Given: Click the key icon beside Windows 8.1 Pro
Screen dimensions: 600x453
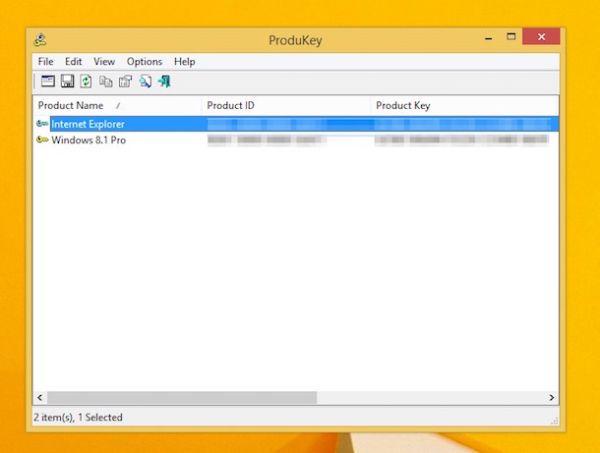Looking at the screenshot, I should tap(42, 140).
